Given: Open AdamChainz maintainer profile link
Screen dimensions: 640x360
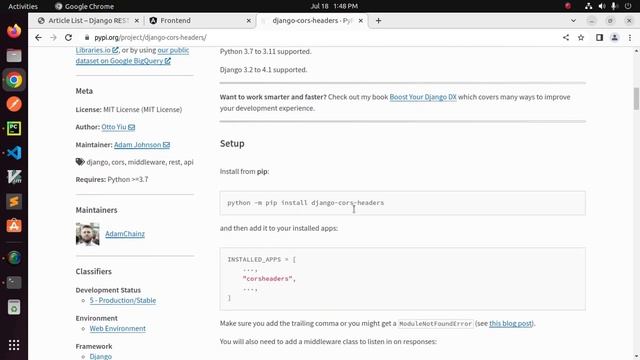Looking at the screenshot, I should [125, 233].
